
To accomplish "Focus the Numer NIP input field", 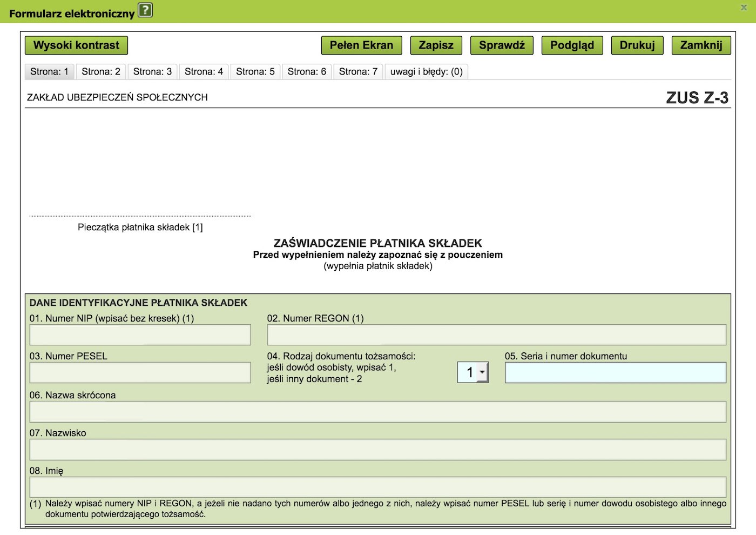I will point(140,335).
